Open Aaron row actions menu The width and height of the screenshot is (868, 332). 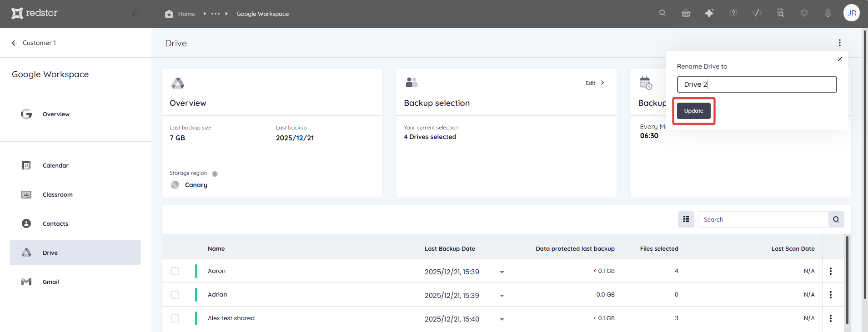click(830, 271)
